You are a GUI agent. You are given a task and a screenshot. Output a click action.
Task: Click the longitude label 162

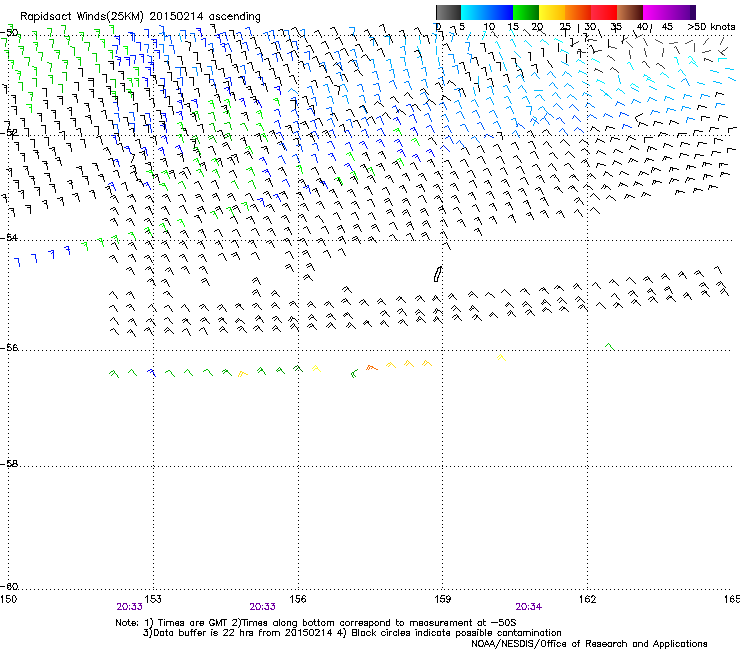click(588, 599)
